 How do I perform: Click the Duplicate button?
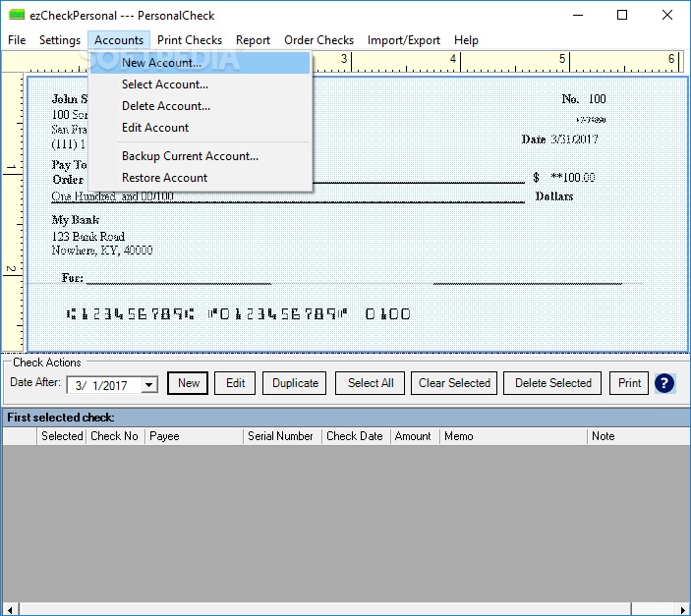point(294,383)
